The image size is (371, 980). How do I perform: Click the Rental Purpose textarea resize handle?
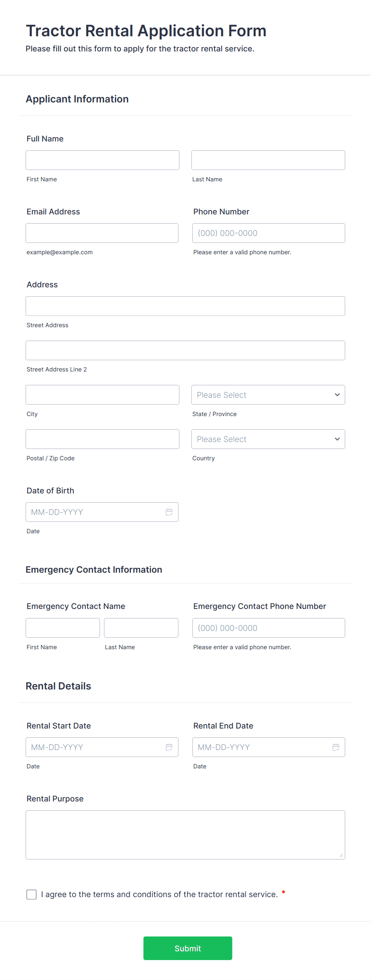[x=341, y=855]
